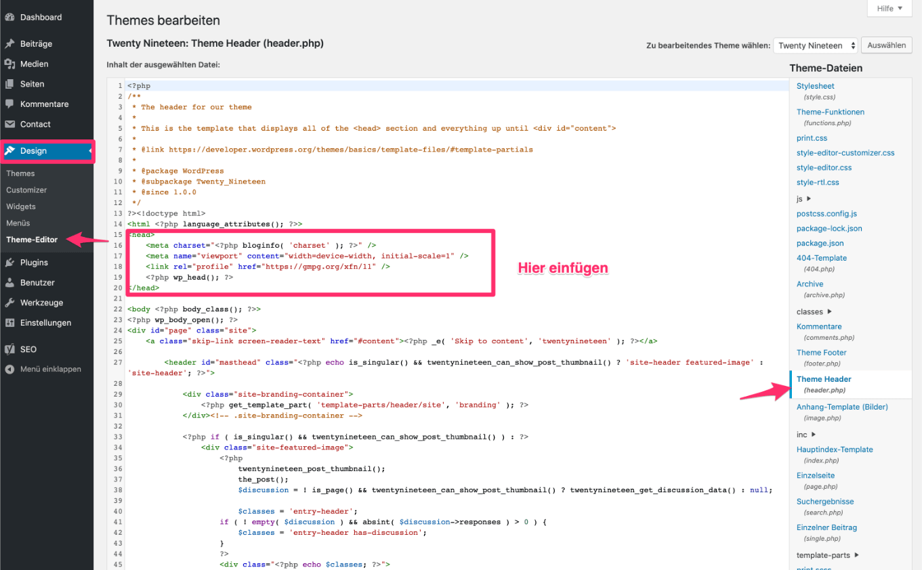Select the Theme-Editor submenu item
Image resolution: width=924 pixels, height=570 pixels.
(32, 240)
